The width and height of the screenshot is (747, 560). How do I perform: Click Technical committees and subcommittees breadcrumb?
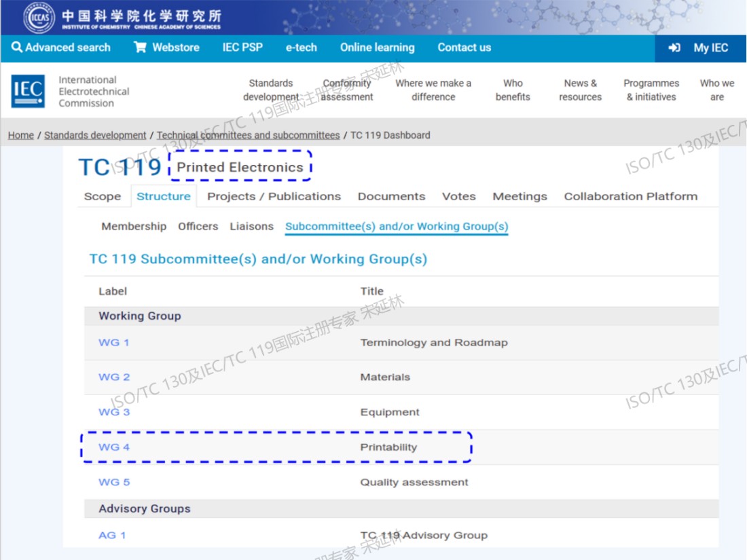point(248,135)
